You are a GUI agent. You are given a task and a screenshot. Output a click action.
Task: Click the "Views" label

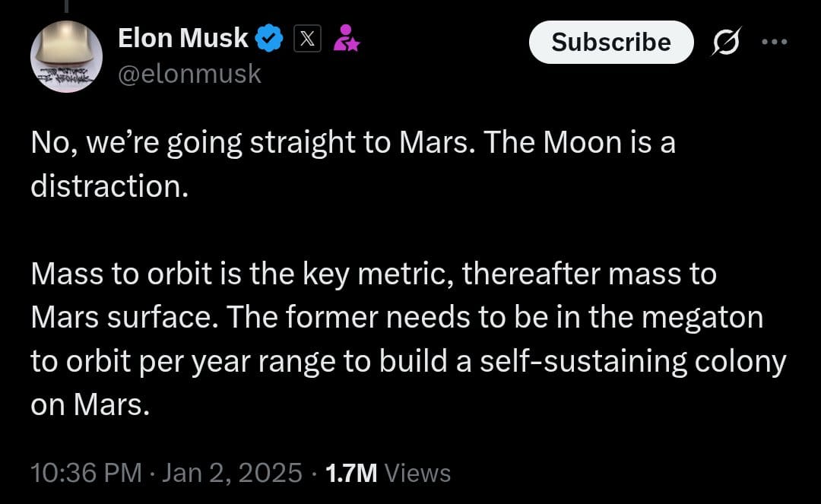(418, 473)
